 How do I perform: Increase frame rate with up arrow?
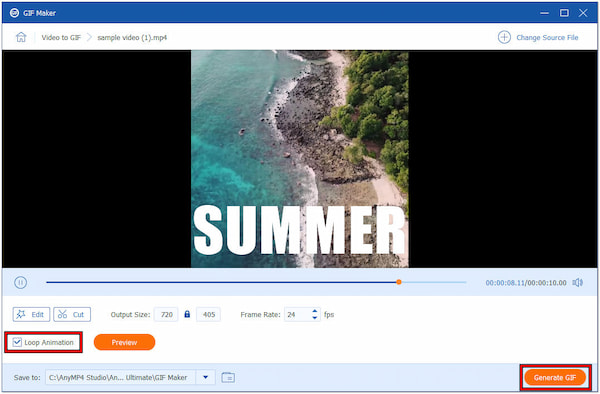[x=315, y=311]
